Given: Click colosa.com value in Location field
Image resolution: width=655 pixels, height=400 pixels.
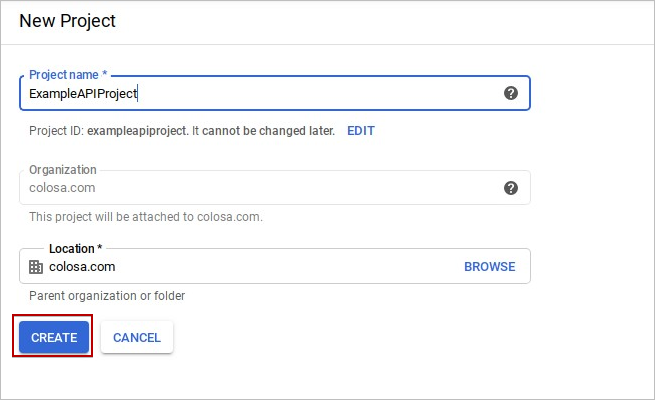Looking at the screenshot, I should pos(82,267).
